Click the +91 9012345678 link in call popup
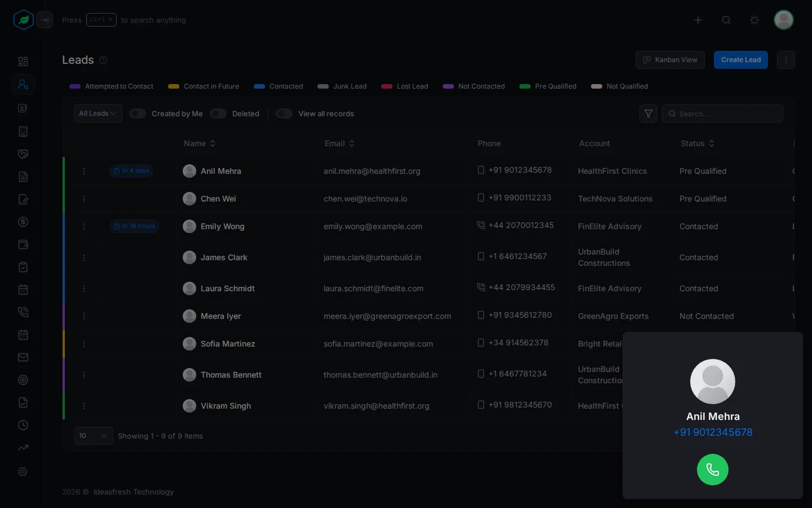 [713, 432]
